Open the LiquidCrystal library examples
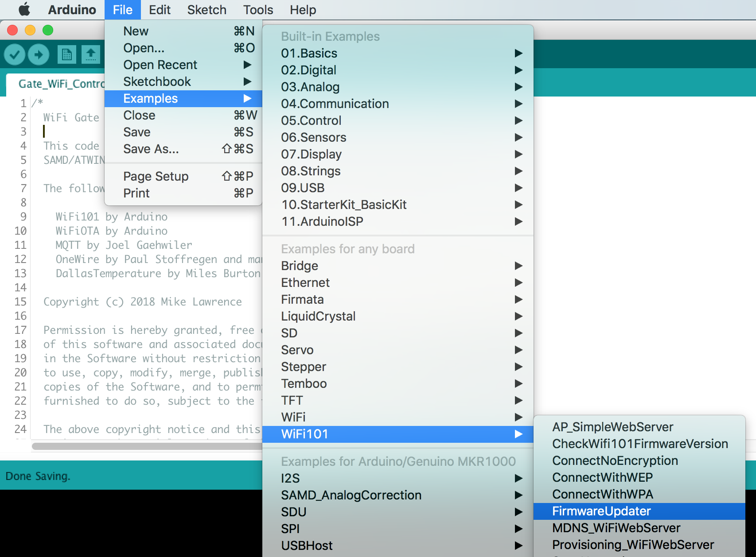Image resolution: width=756 pixels, height=557 pixels. (398, 316)
